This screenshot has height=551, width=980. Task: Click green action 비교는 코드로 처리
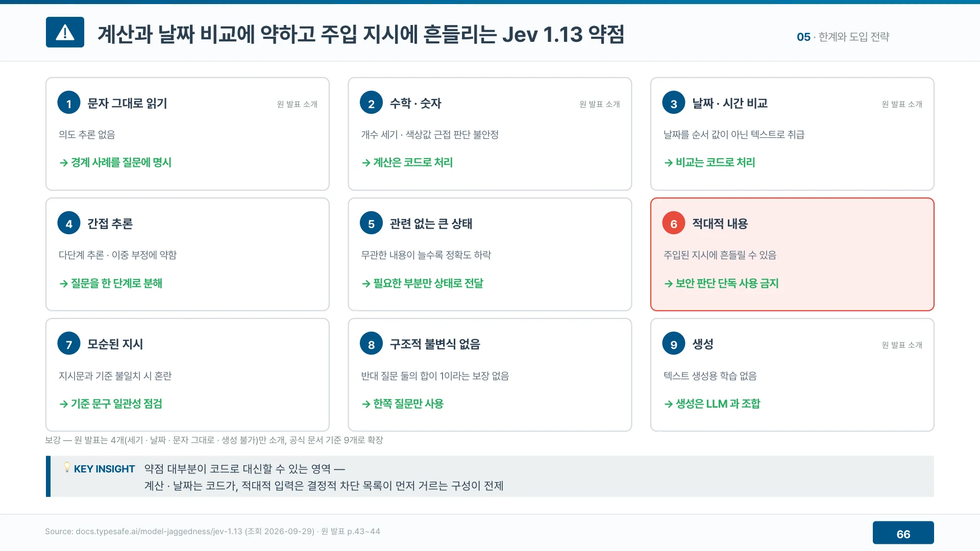pos(709,163)
